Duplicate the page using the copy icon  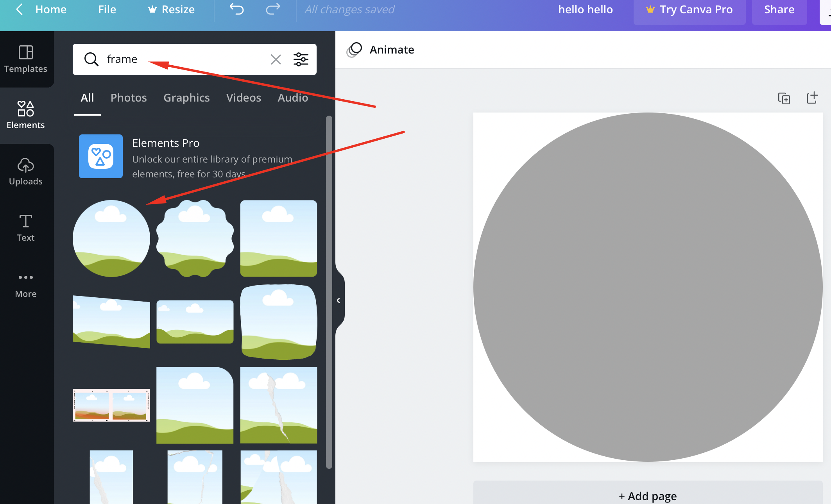point(784,98)
